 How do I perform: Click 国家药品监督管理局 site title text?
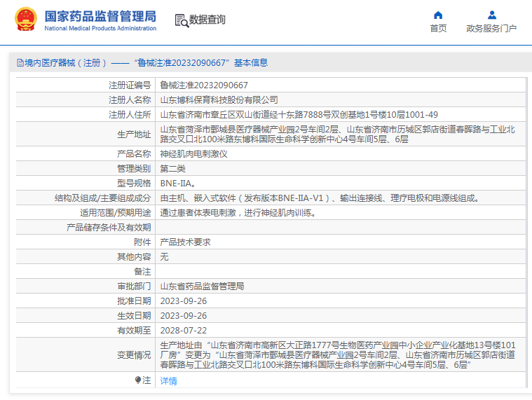[100, 16]
